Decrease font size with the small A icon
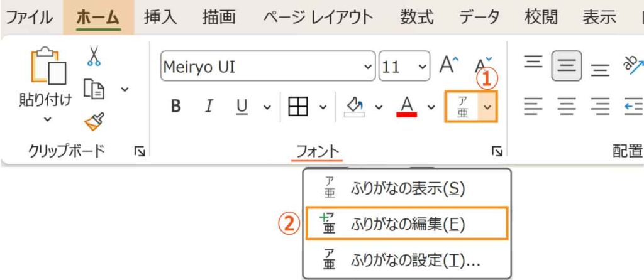This screenshot has height=280, width=644. click(x=483, y=65)
